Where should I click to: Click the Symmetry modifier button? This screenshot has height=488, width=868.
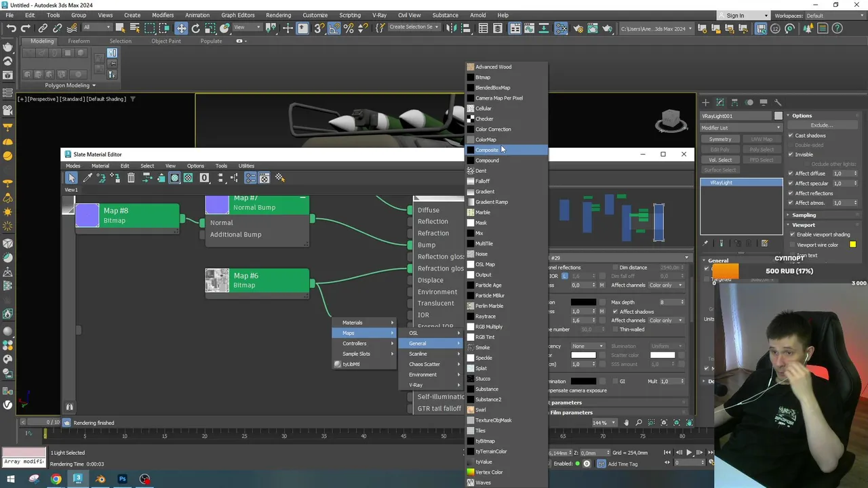click(719, 139)
